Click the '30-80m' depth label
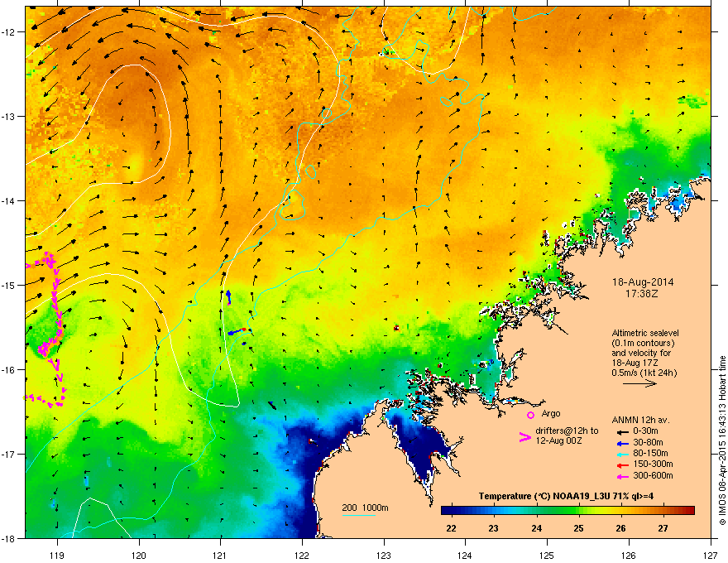Screen dimensions: 728x563 pyautogui.click(x=648, y=442)
